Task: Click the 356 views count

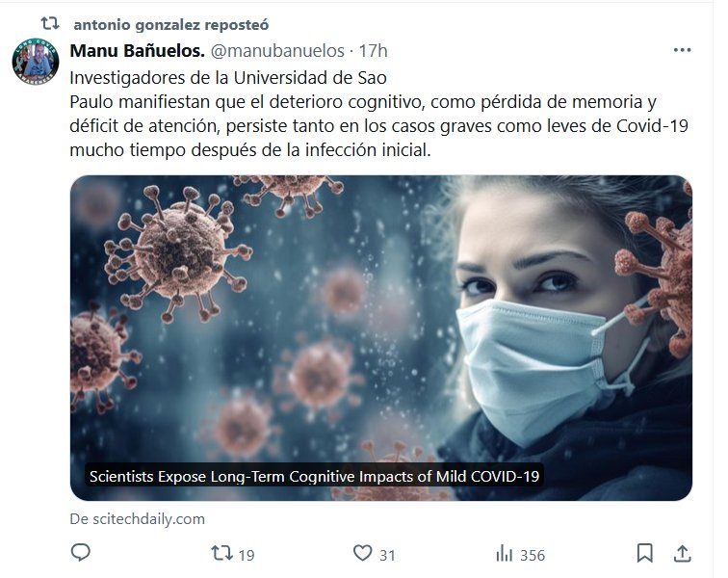Action: tap(533, 555)
